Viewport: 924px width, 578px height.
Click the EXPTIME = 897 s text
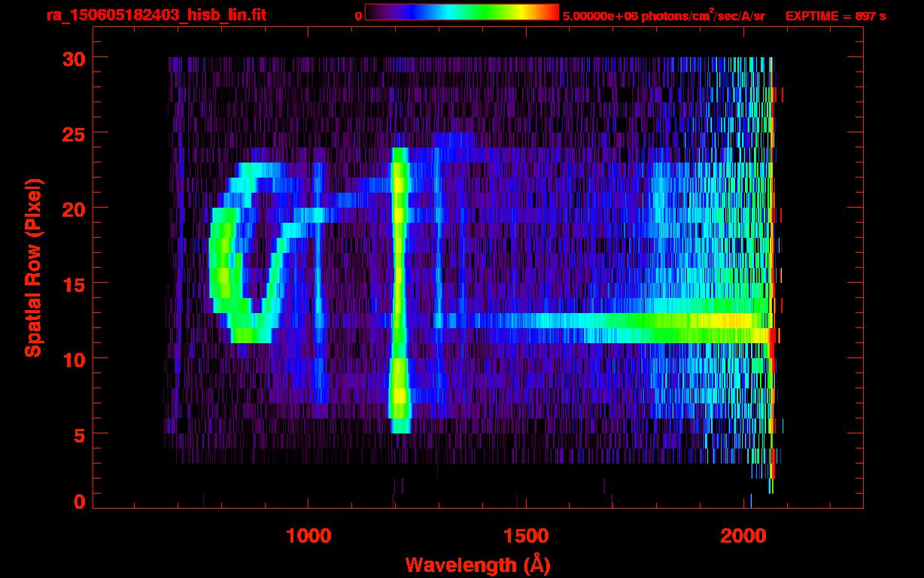tap(835, 16)
